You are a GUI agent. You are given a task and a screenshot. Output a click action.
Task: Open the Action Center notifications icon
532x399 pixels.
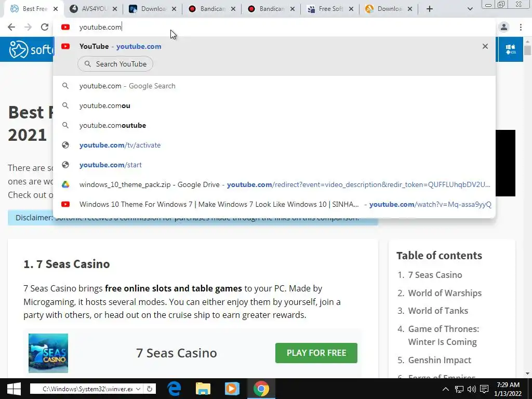click(485, 389)
